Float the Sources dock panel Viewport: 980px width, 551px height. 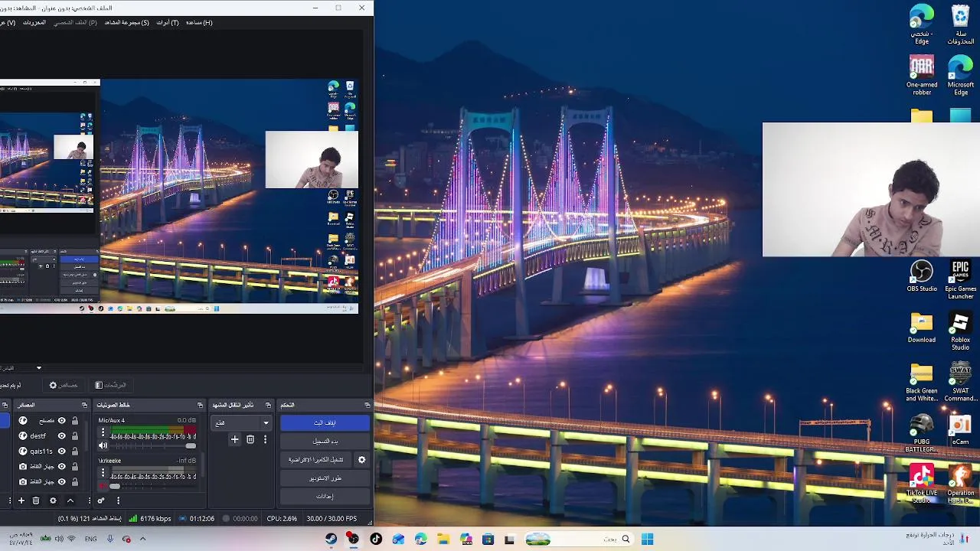(x=84, y=405)
